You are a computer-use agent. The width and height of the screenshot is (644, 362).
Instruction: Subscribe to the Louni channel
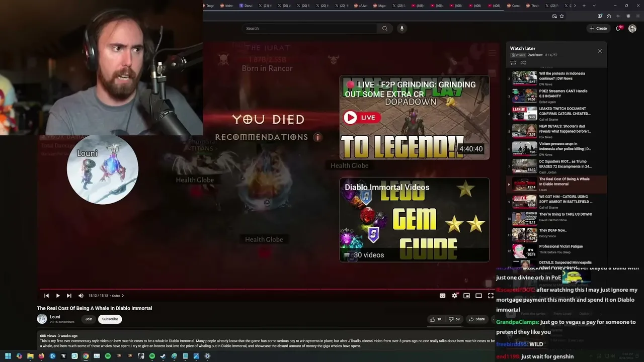[x=110, y=319]
